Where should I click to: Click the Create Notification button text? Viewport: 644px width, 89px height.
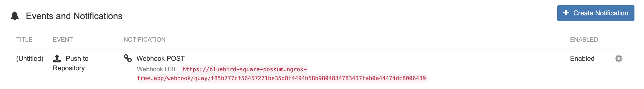(601, 13)
